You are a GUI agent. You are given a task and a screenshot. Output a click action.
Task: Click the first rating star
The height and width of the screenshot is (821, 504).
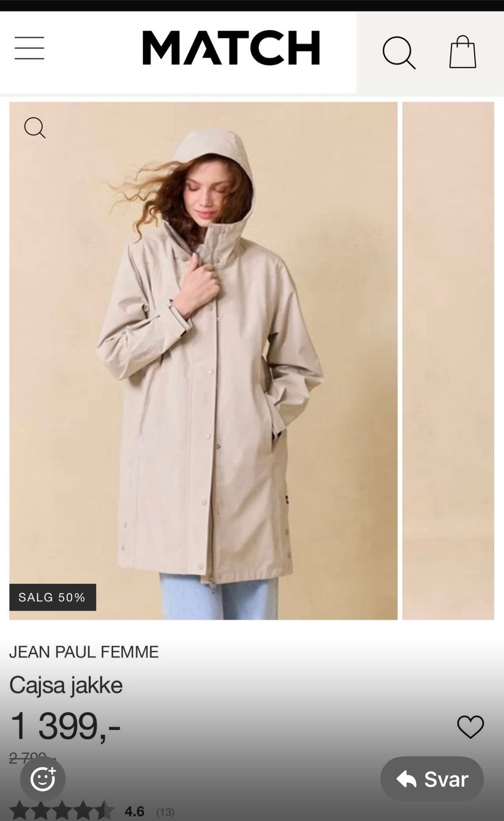[19, 811]
